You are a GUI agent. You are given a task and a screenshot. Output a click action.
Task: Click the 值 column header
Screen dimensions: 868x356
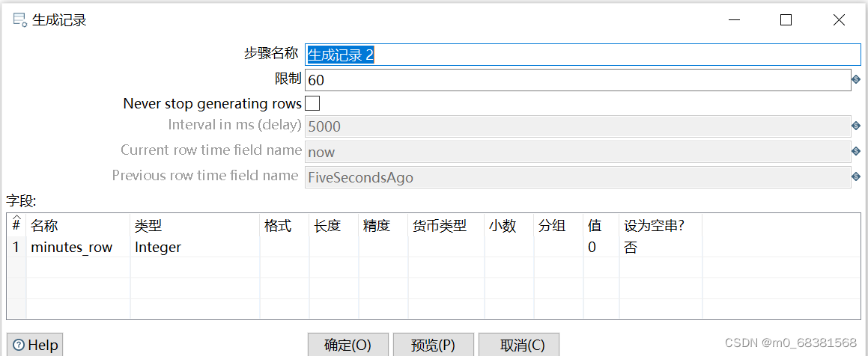601,226
